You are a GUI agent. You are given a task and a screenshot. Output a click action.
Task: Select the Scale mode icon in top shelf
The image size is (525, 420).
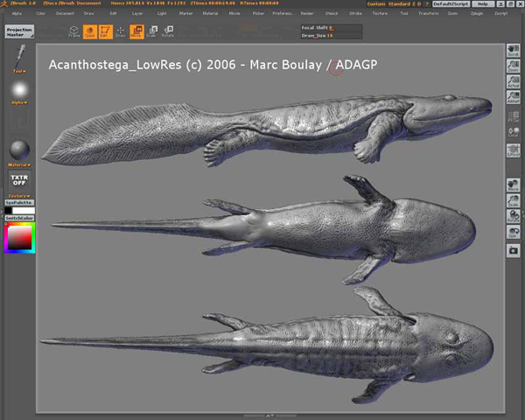tap(152, 31)
